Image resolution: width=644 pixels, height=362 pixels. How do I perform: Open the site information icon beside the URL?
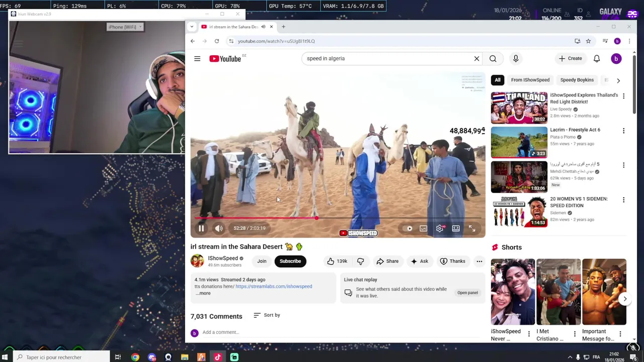(x=231, y=41)
